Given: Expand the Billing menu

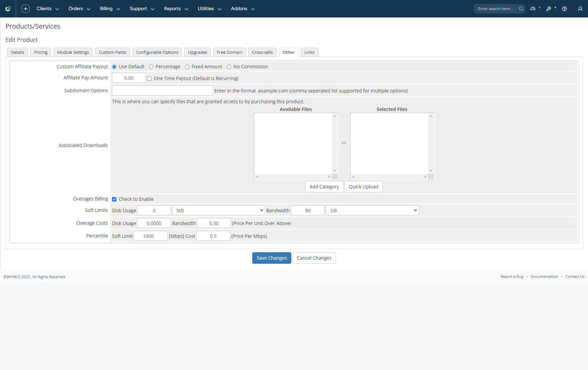Looking at the screenshot, I should [110, 9].
